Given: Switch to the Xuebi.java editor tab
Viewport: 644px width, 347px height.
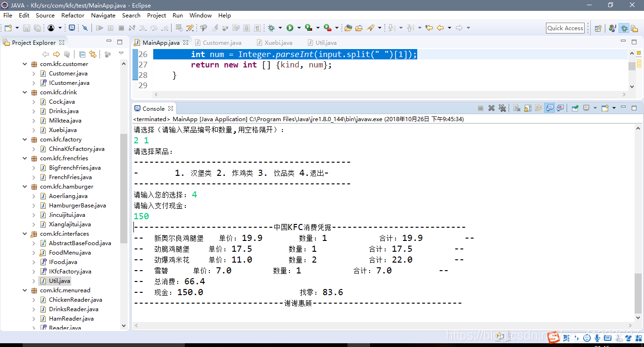Looking at the screenshot, I should pyautogui.click(x=274, y=42).
